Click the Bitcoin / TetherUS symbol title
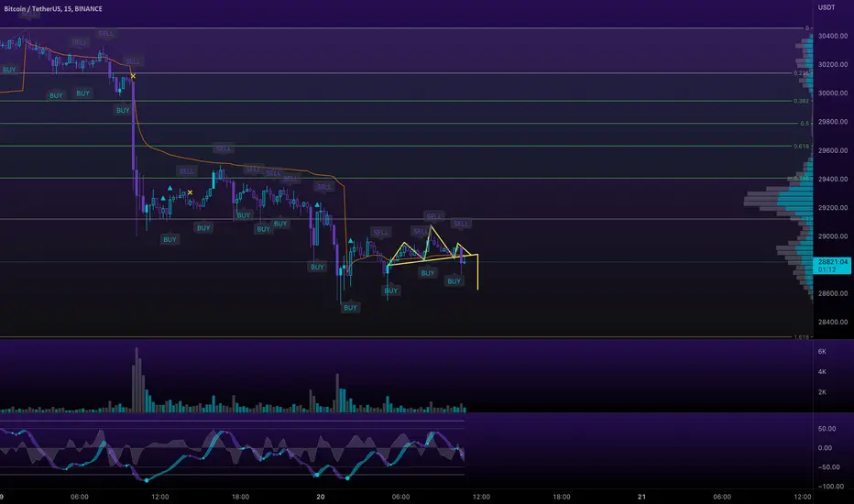This screenshot has width=854, height=504. (x=53, y=9)
